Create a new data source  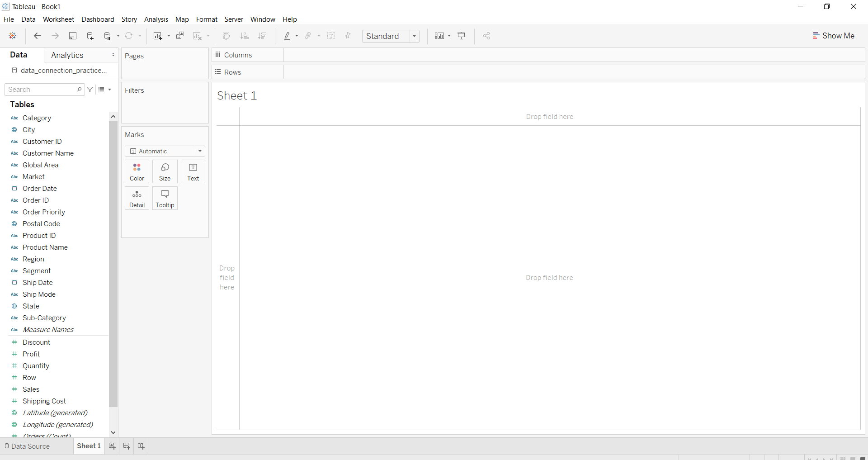(90, 36)
